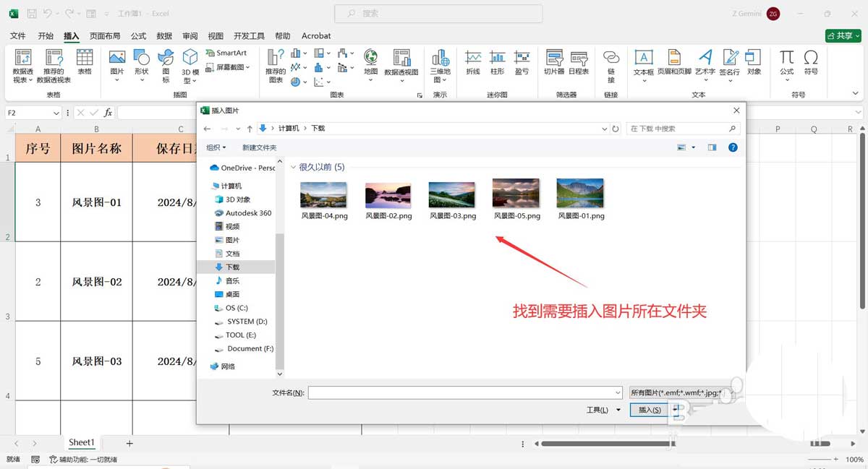Switch to the 页面布局 (Page Layout) tab

tap(105, 35)
